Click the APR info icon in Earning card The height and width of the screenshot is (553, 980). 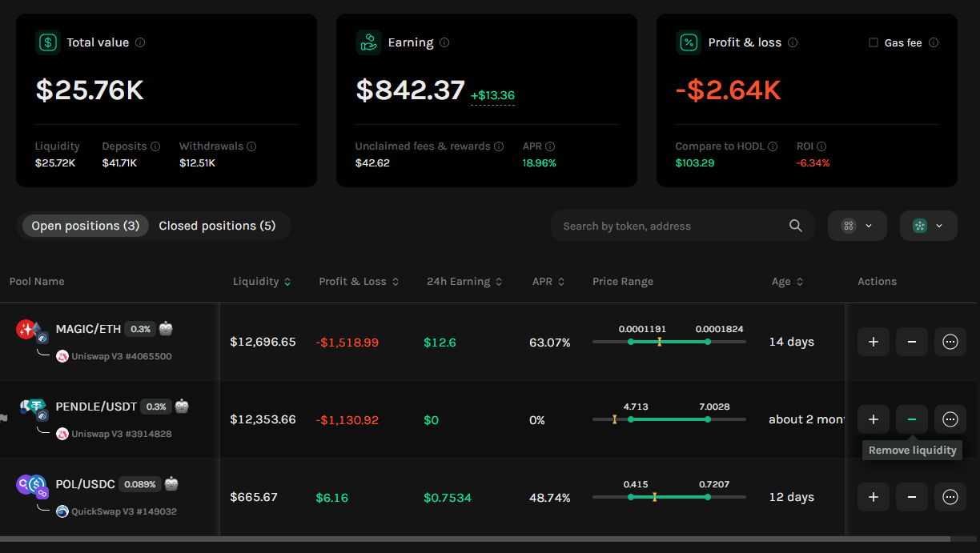tap(550, 146)
